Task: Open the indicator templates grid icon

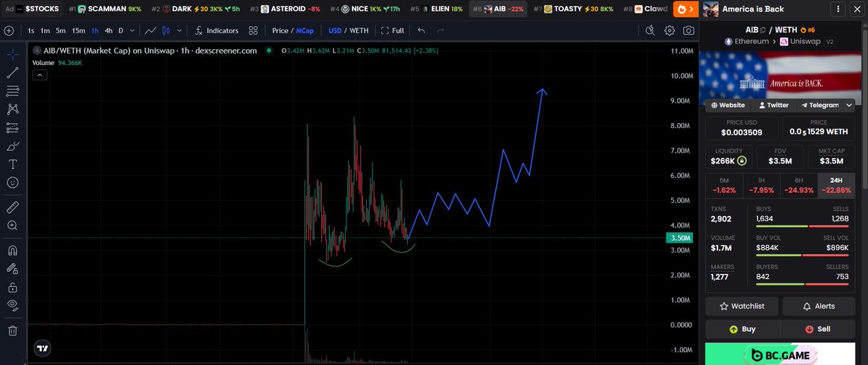Action: point(253,31)
